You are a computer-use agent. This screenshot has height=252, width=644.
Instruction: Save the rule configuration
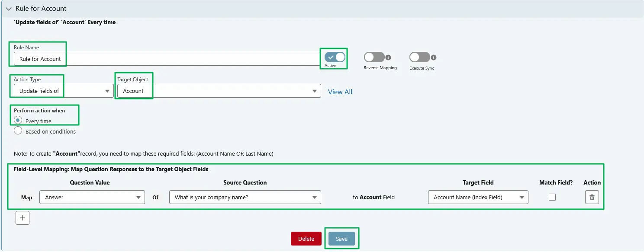point(341,238)
